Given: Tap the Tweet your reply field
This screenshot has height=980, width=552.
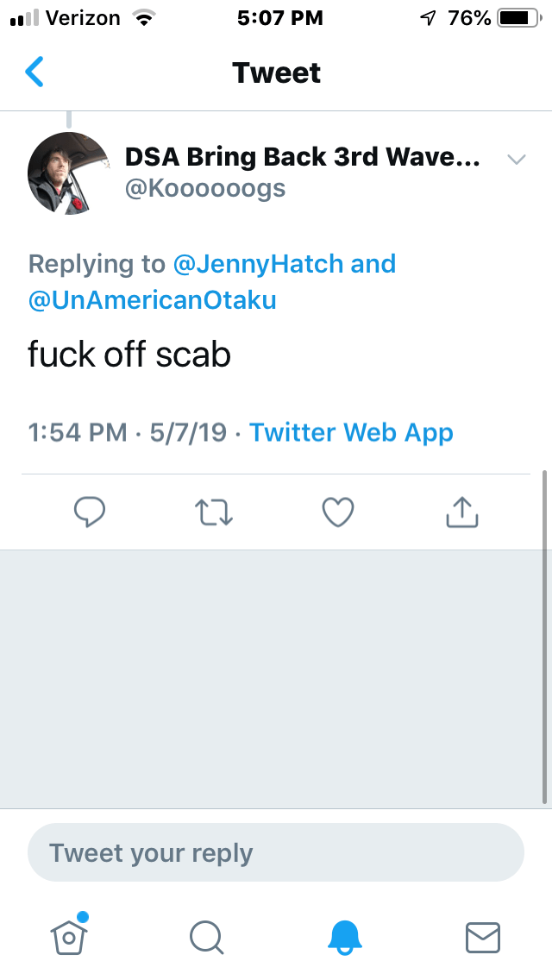Looking at the screenshot, I should click(x=276, y=853).
